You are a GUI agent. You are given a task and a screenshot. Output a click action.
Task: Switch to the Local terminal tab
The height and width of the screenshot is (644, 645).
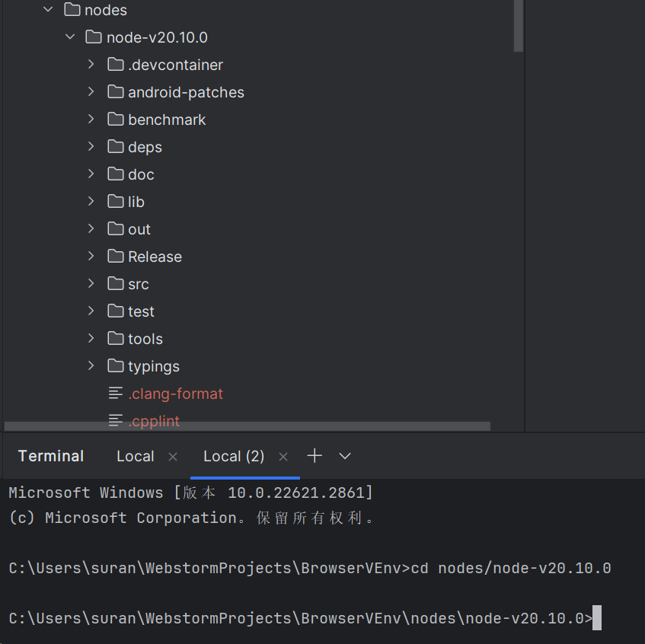(136, 456)
